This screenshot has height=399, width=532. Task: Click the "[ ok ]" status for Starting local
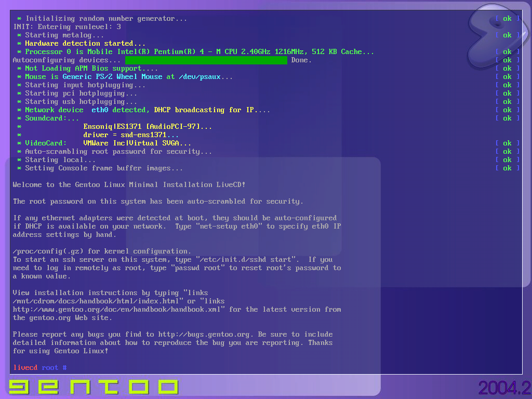pyautogui.click(x=507, y=160)
